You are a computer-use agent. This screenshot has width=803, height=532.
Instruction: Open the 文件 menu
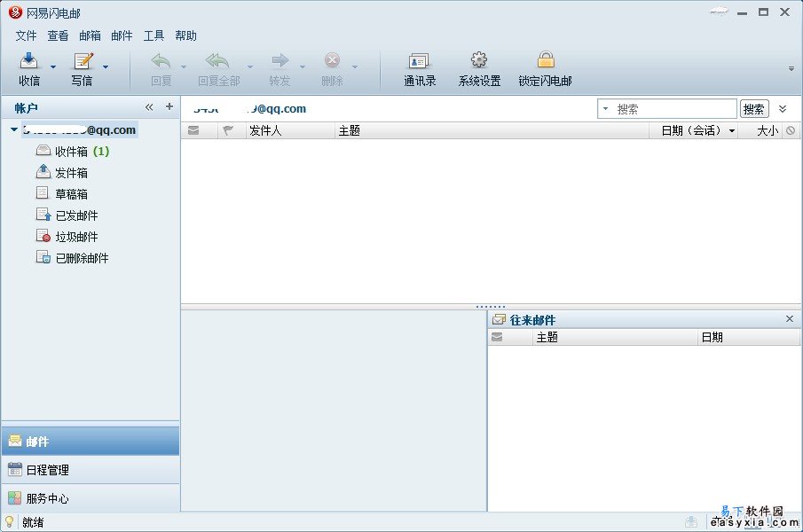click(26, 35)
